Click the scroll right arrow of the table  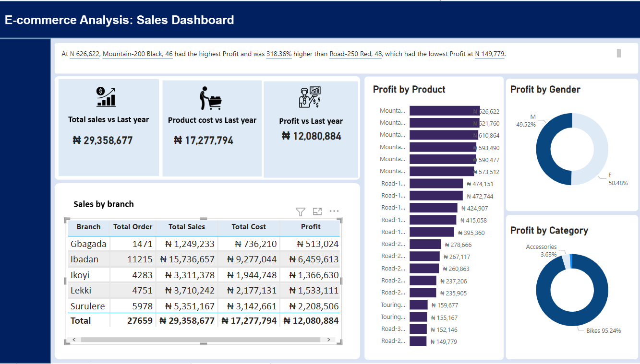coord(328,340)
